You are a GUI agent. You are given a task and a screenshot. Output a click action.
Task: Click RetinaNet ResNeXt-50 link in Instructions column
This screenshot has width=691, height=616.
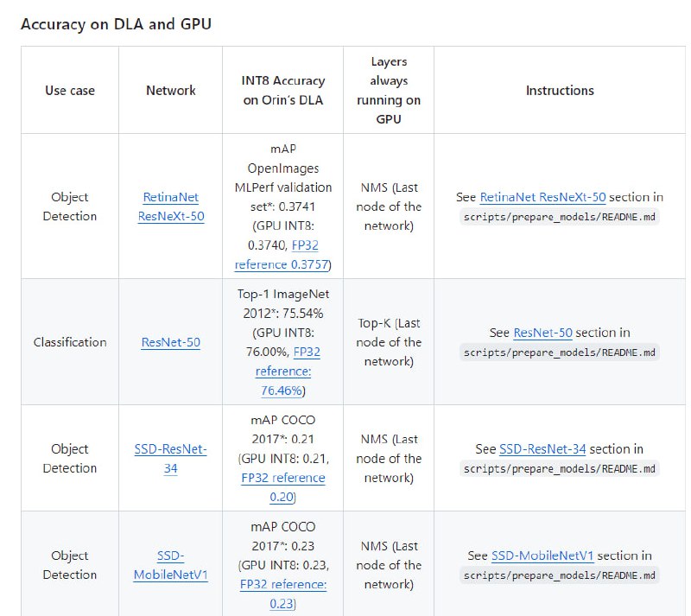(542, 197)
